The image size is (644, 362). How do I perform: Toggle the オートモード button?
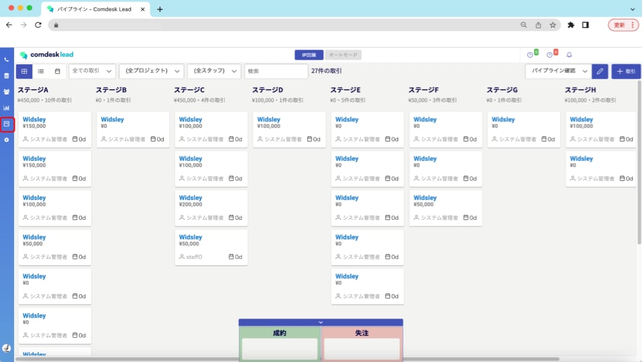[x=343, y=55]
